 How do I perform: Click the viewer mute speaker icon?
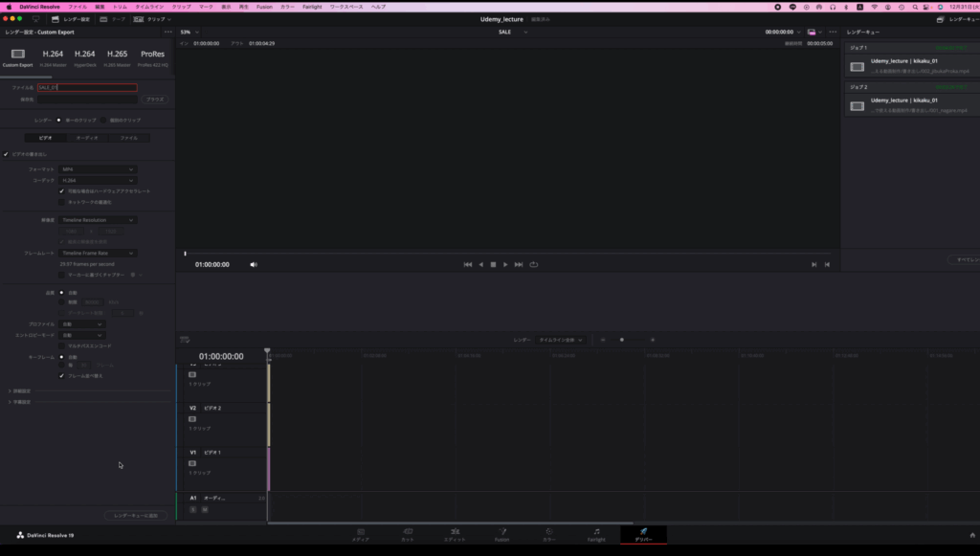point(254,264)
